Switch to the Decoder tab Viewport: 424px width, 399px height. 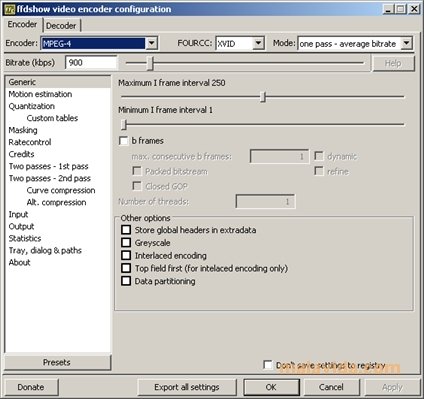[x=61, y=26]
